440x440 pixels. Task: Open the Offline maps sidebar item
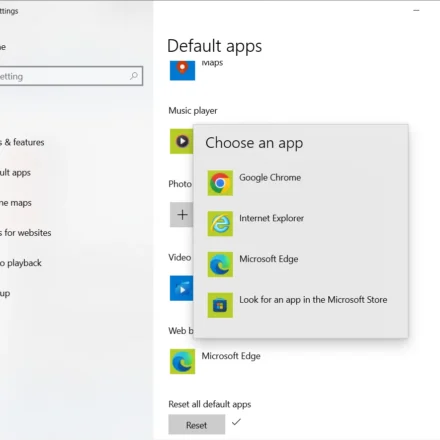16,203
